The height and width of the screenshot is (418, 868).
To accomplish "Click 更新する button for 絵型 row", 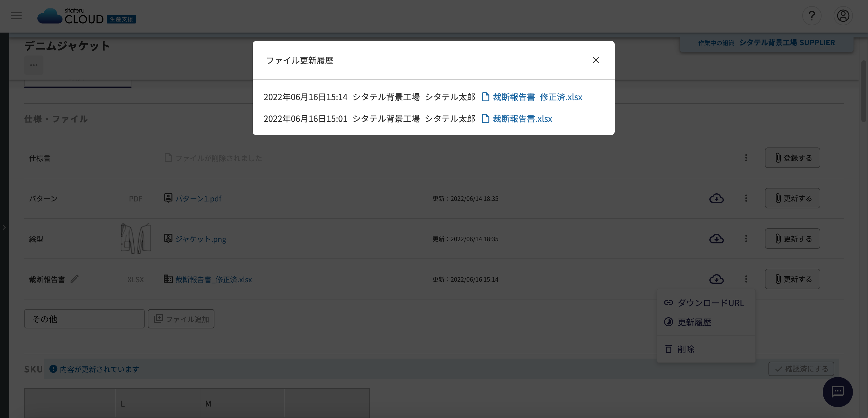I will tap(792, 239).
